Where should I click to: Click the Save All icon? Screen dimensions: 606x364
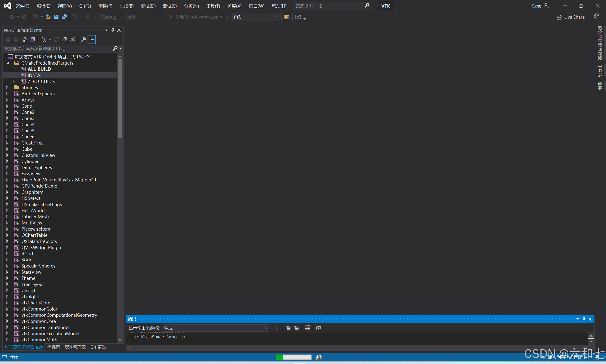coord(64,17)
